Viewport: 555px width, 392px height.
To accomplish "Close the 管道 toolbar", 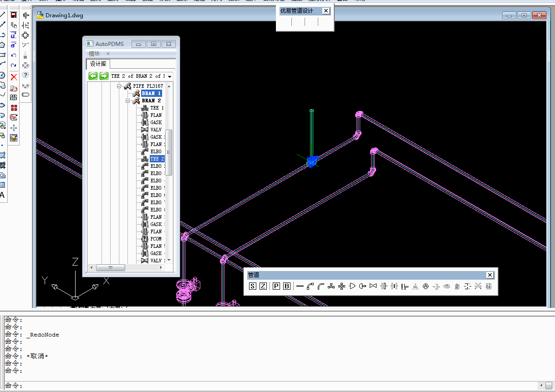I will pos(490,275).
